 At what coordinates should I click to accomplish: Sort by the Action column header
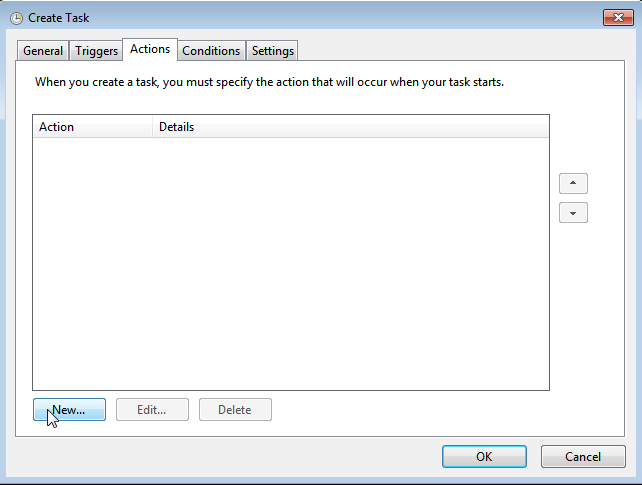coord(93,127)
